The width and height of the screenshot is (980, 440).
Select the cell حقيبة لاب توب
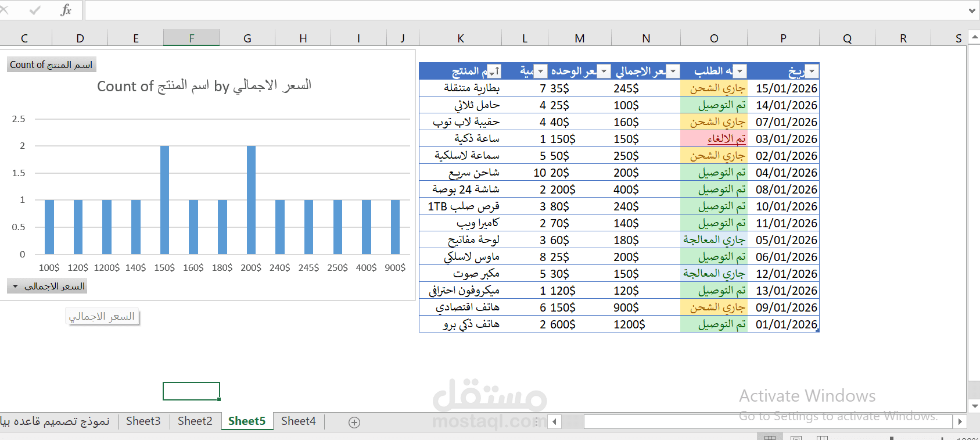[460, 122]
